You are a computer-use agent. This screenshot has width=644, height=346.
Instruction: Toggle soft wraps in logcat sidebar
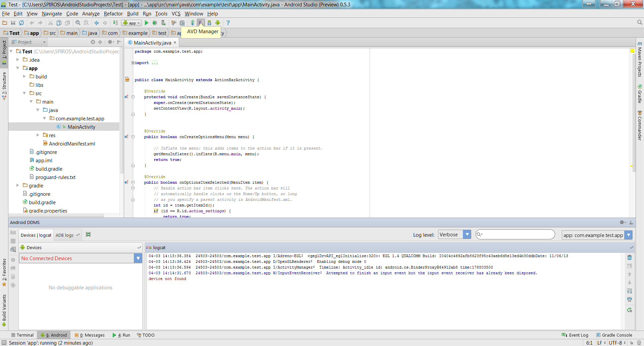pos(630,291)
